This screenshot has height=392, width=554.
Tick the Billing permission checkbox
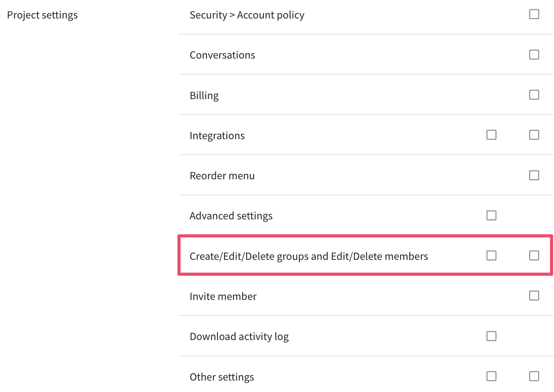pyautogui.click(x=534, y=95)
